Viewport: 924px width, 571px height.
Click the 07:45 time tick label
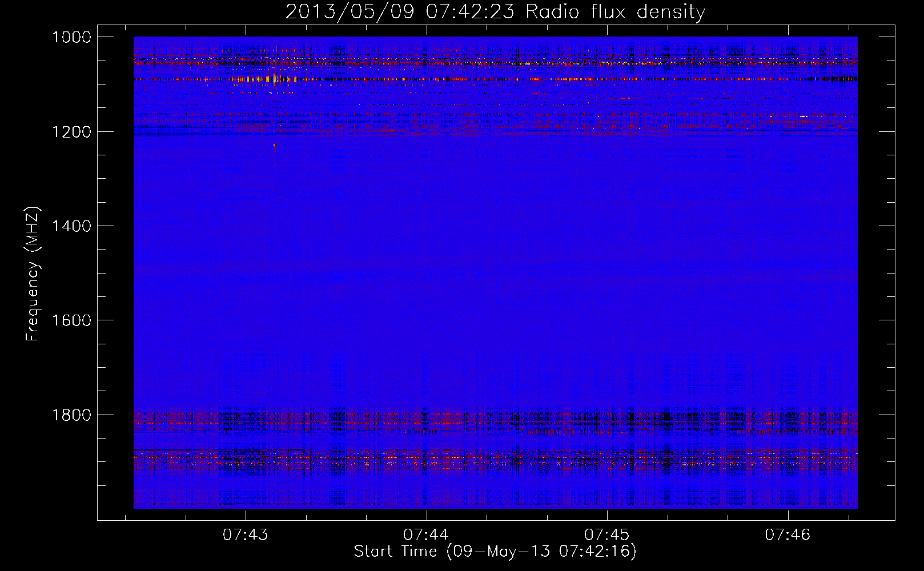[x=607, y=535]
